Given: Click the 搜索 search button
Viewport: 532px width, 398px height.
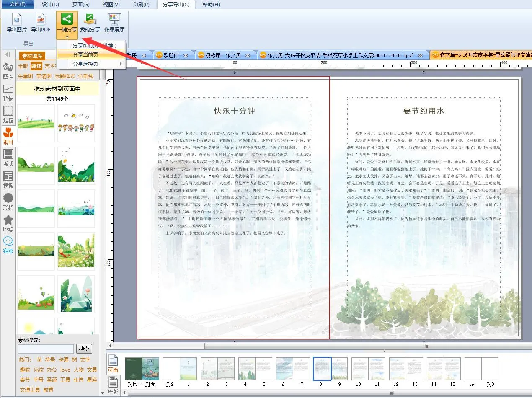Looking at the screenshot, I should coord(84,349).
